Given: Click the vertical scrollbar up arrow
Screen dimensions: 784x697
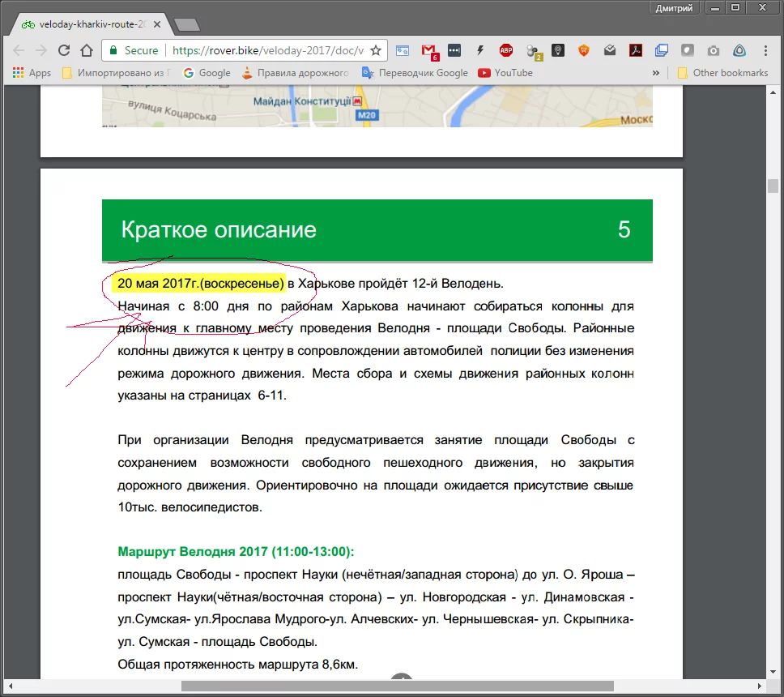Looking at the screenshot, I should [773, 92].
